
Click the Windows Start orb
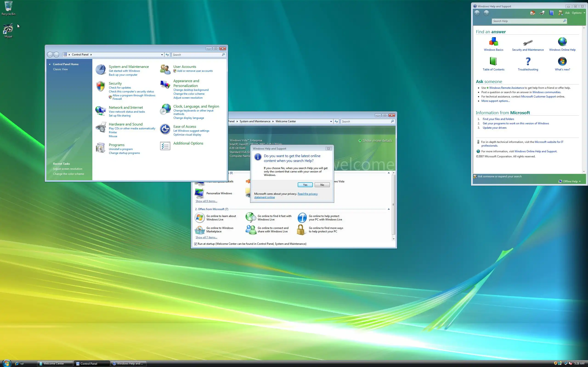(x=7, y=363)
